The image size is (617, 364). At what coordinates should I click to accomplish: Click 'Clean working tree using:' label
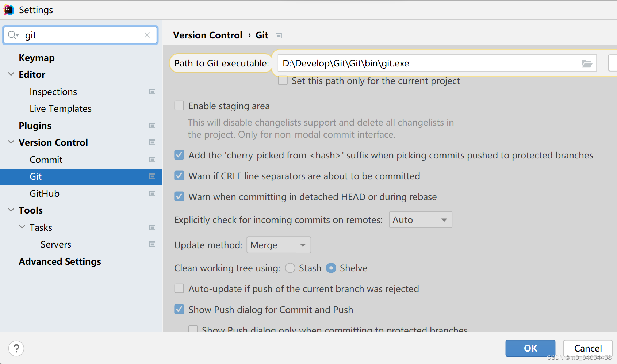coord(227,268)
